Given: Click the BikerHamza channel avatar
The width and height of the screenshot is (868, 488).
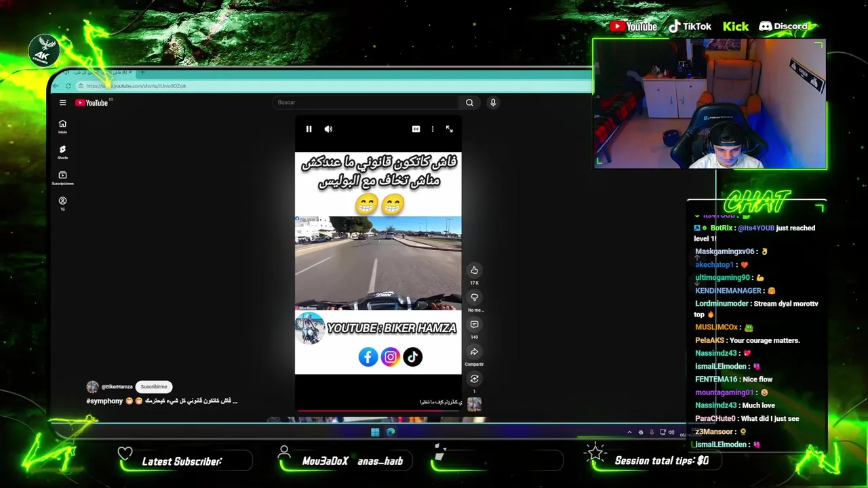Looking at the screenshot, I should (92, 387).
